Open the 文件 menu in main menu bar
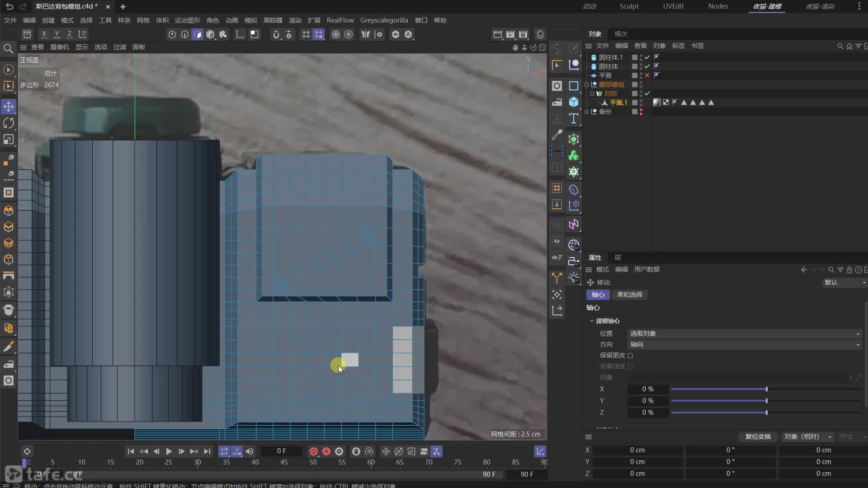Viewport: 868px width, 488px height. coord(10,20)
